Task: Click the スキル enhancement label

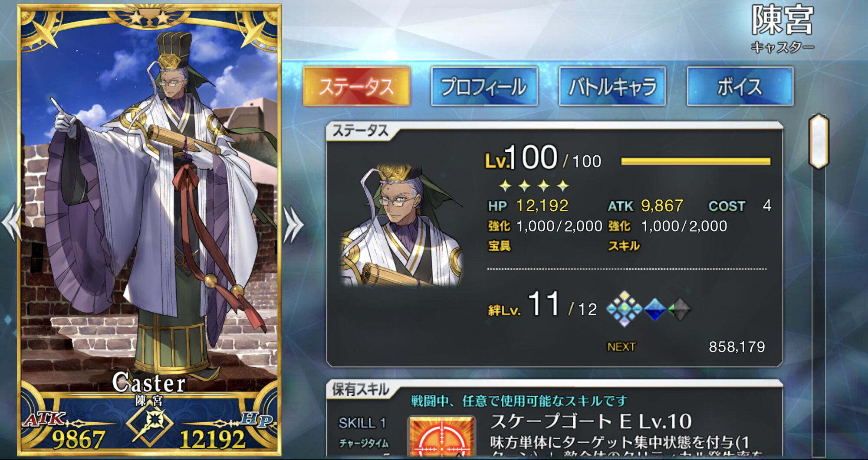Action: (x=624, y=246)
